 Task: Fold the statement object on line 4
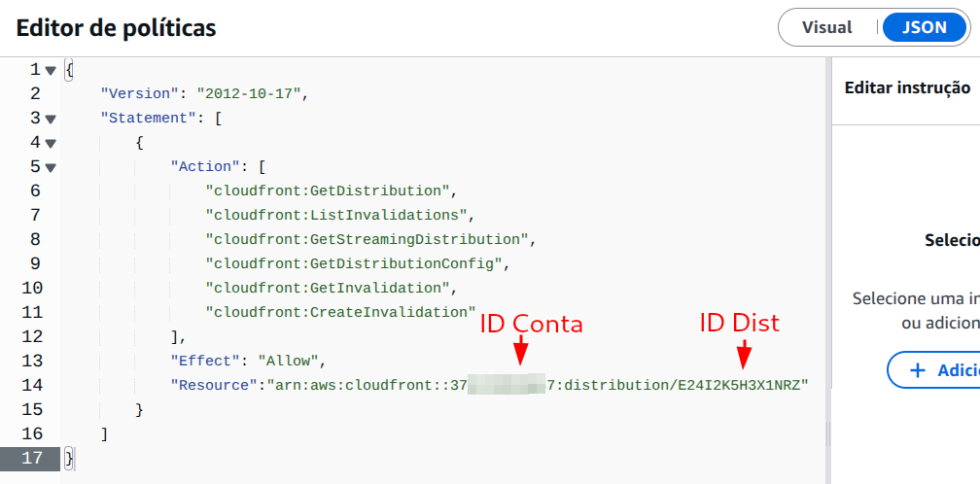click(51, 143)
